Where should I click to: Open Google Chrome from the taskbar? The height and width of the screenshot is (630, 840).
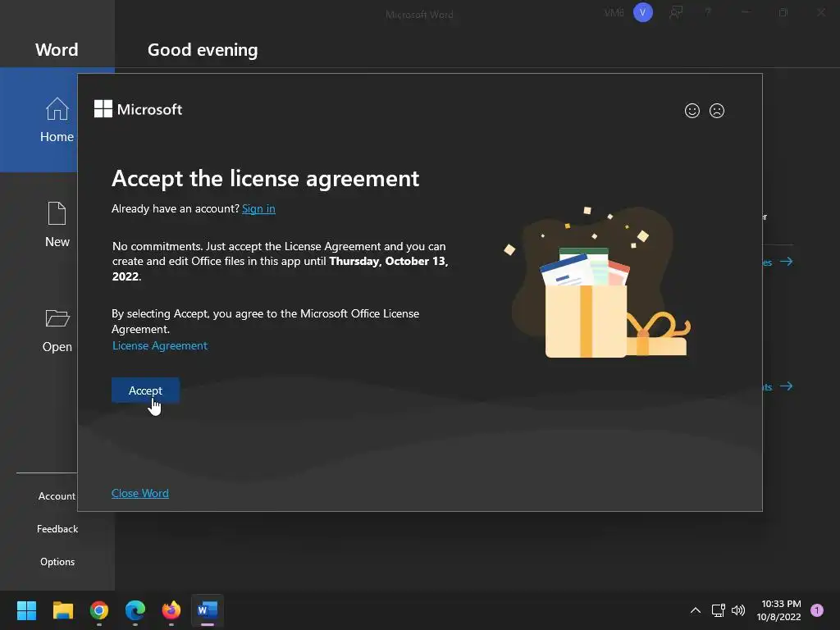coord(99,610)
